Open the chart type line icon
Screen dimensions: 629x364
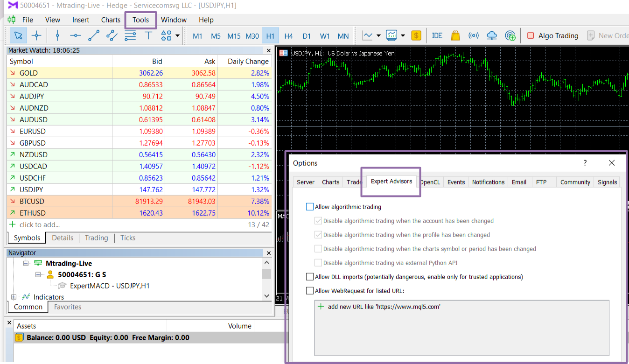pyautogui.click(x=368, y=35)
